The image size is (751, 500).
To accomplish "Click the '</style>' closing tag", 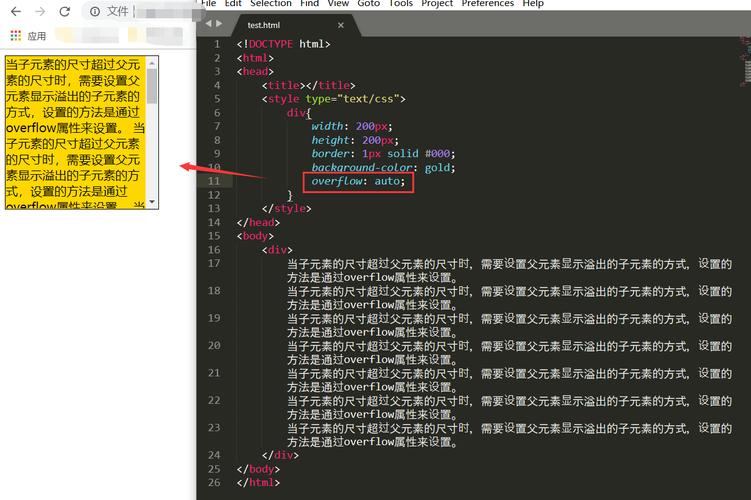I will [x=286, y=209].
